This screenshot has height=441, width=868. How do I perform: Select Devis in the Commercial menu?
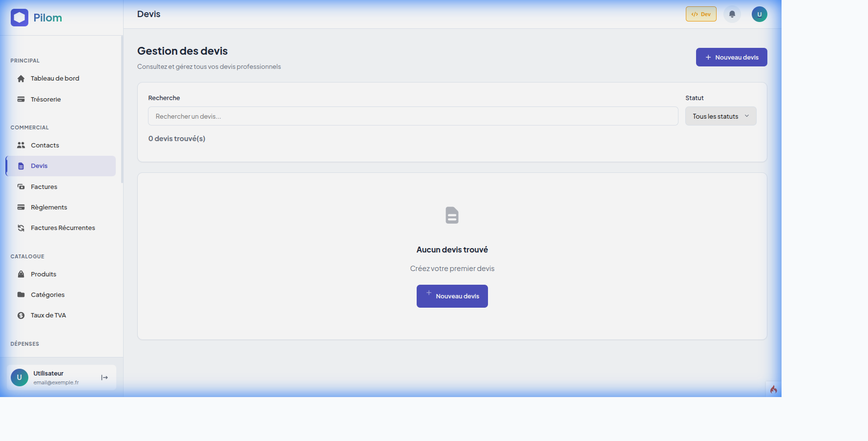click(39, 166)
